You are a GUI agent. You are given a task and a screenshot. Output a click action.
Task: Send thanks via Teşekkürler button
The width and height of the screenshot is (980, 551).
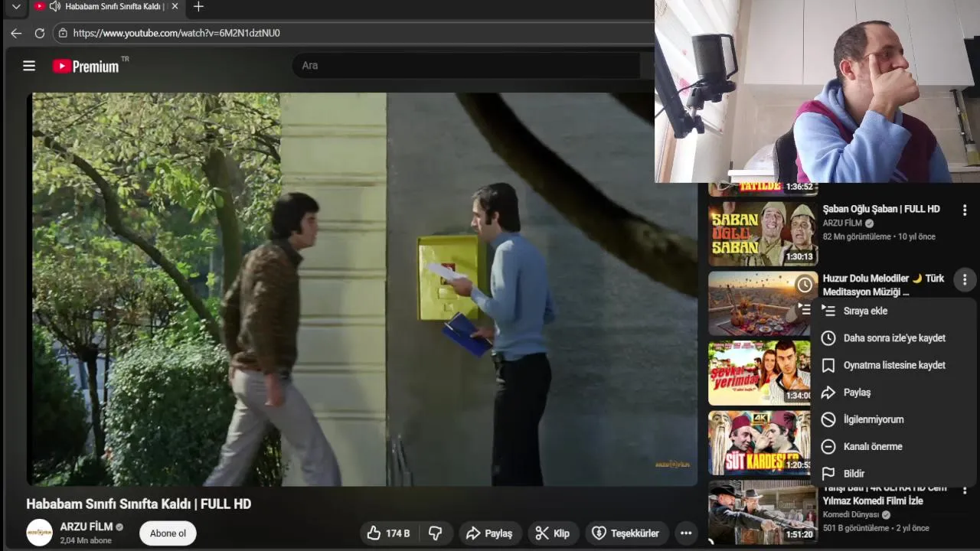point(626,533)
